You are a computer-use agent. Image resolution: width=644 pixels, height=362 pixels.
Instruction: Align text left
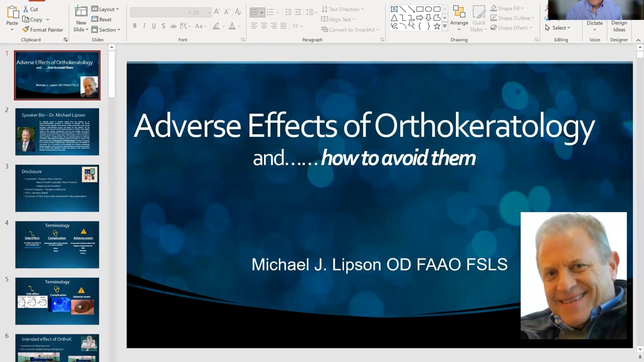click(x=254, y=26)
